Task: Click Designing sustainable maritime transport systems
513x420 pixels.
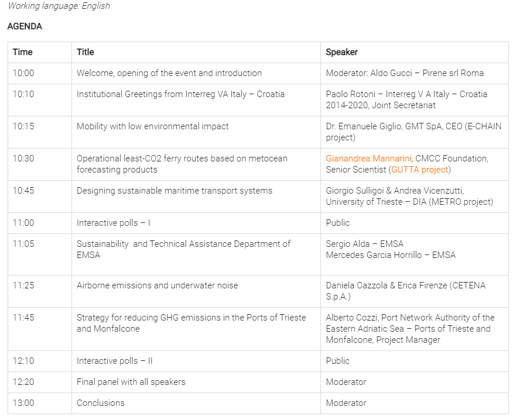Action: click(x=175, y=191)
